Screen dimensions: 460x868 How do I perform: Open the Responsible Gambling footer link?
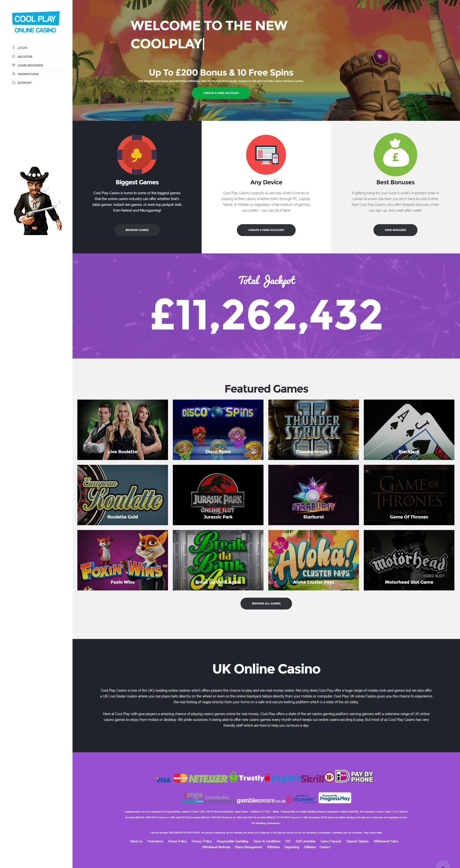[x=232, y=841]
